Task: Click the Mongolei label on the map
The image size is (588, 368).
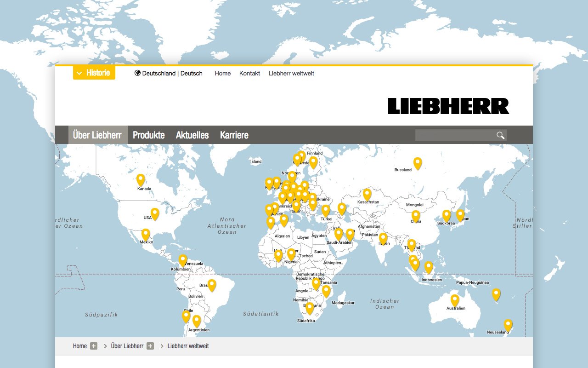Action: (415, 205)
